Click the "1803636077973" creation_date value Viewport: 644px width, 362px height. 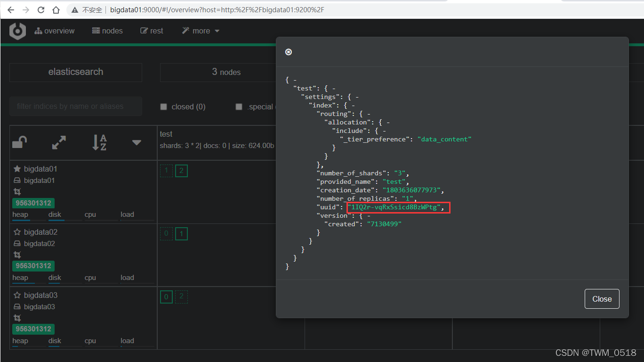[x=412, y=190]
